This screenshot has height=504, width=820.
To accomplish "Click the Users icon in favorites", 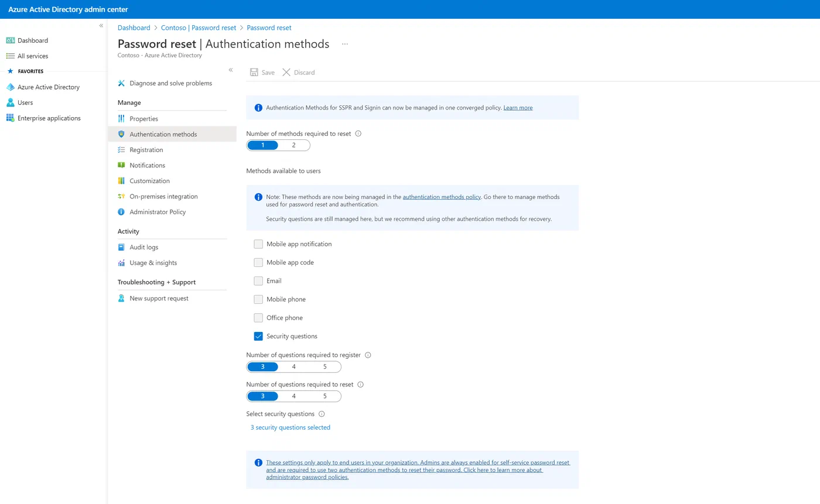I will pyautogui.click(x=10, y=102).
